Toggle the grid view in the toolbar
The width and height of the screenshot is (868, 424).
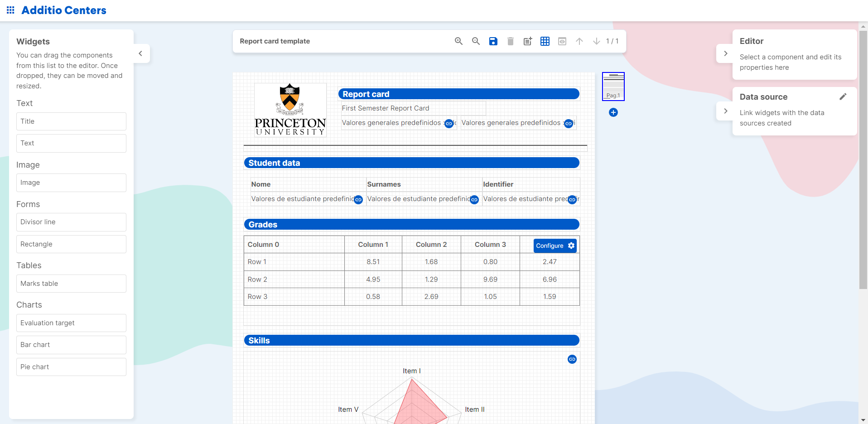545,41
